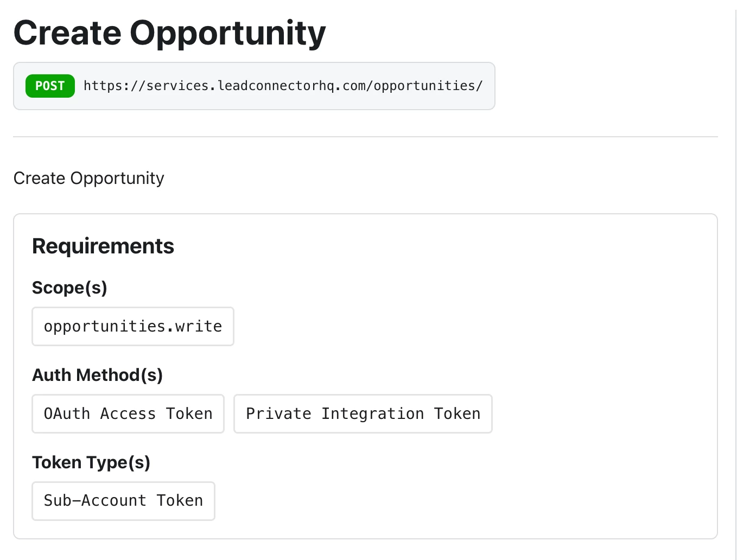Select the Private Integration Token chip
Viewport: 737px width, 560px height.
click(x=363, y=413)
